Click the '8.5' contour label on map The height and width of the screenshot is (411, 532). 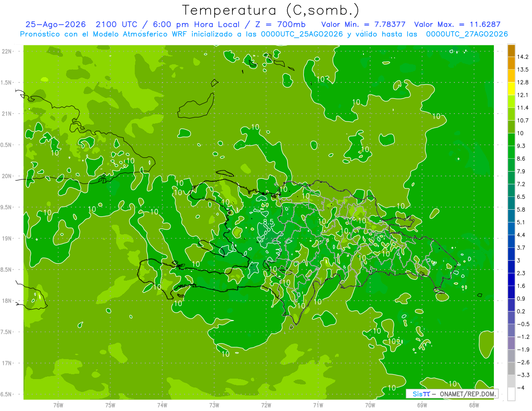point(268,222)
